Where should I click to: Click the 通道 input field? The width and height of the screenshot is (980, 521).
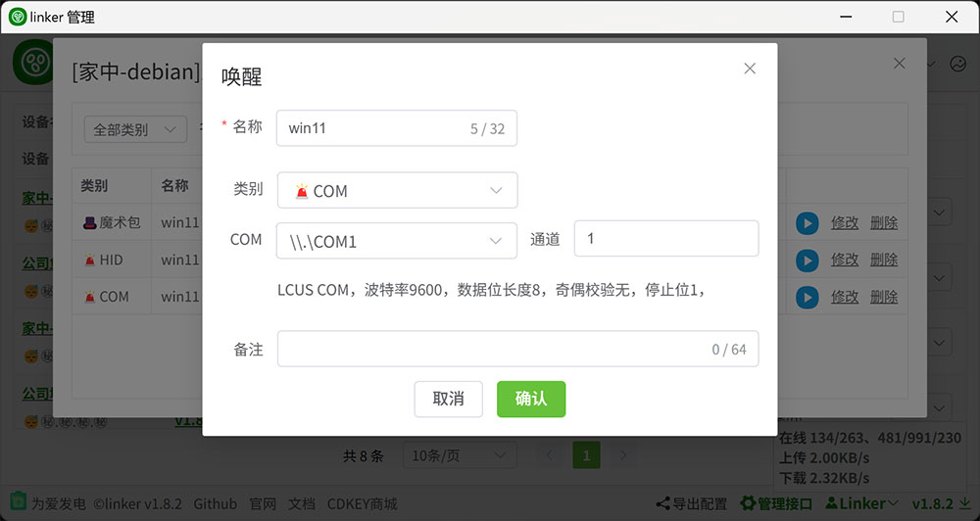[x=665, y=239]
